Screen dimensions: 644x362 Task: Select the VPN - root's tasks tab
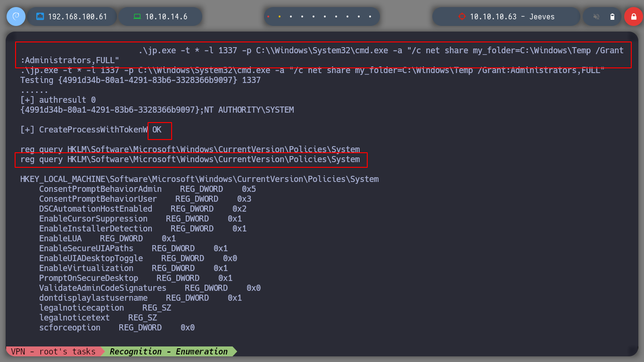pos(53,351)
